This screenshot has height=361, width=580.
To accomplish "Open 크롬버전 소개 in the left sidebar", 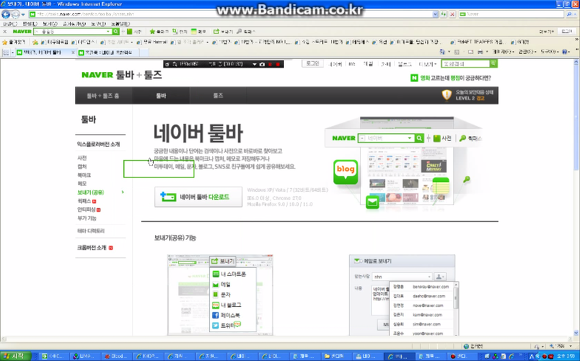I will tap(92, 247).
